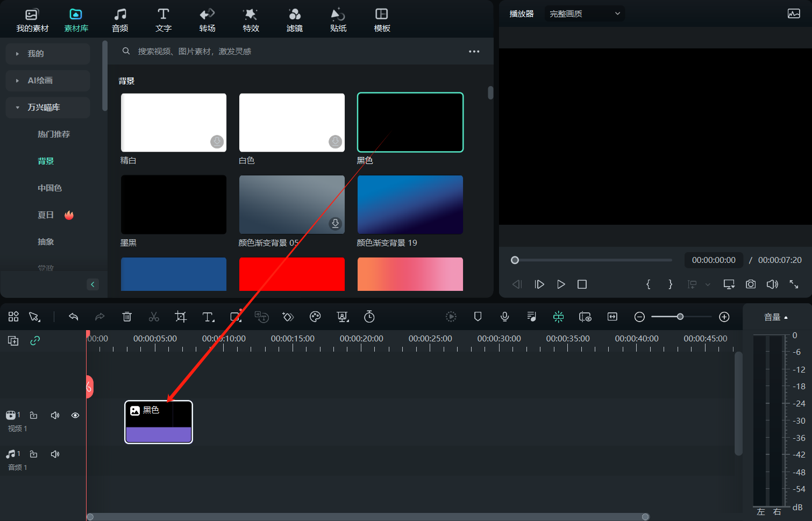Open the 完整画质 quality dropdown
Image resolution: width=812 pixels, height=521 pixels.
(x=584, y=14)
